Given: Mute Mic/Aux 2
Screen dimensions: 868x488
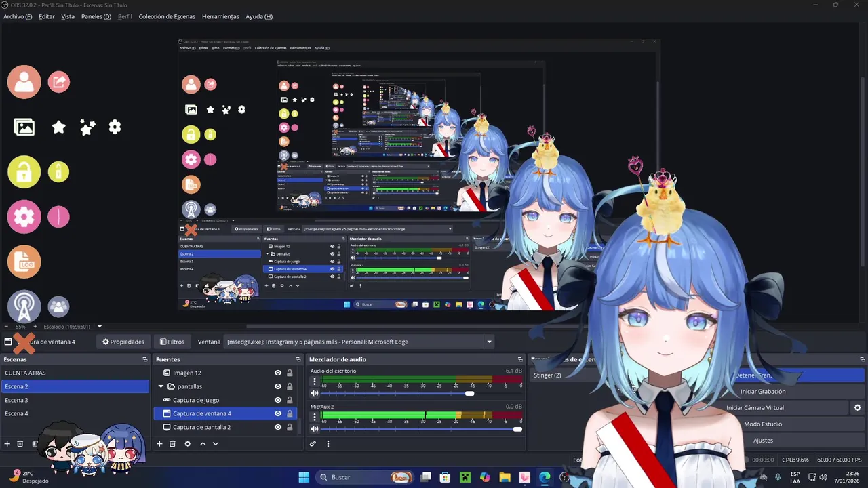Looking at the screenshot, I should pyautogui.click(x=315, y=429).
